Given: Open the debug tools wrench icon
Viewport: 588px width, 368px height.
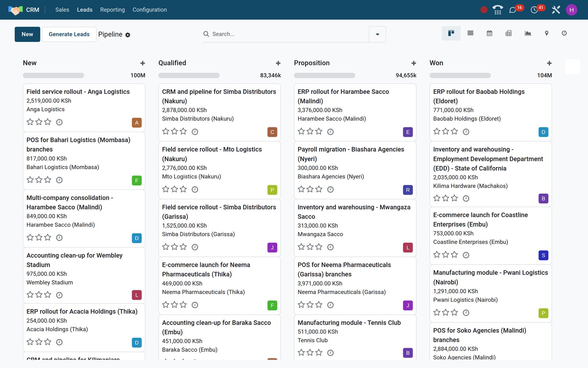Looking at the screenshot, I should [556, 10].
